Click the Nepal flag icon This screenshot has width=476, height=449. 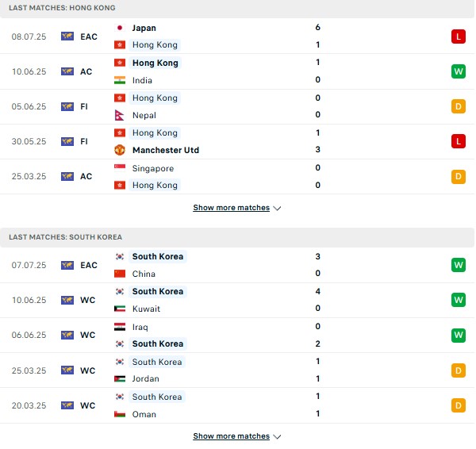[x=119, y=115]
